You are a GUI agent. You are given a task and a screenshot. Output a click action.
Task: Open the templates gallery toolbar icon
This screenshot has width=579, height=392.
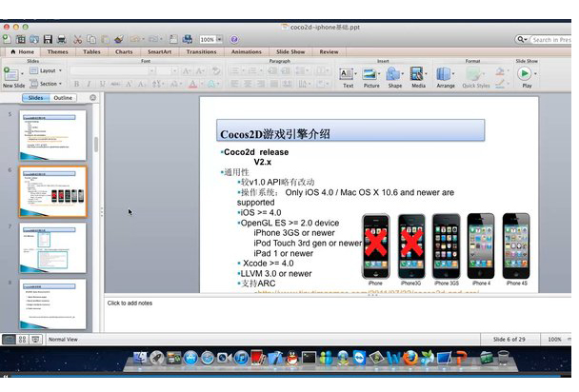click(x=21, y=39)
